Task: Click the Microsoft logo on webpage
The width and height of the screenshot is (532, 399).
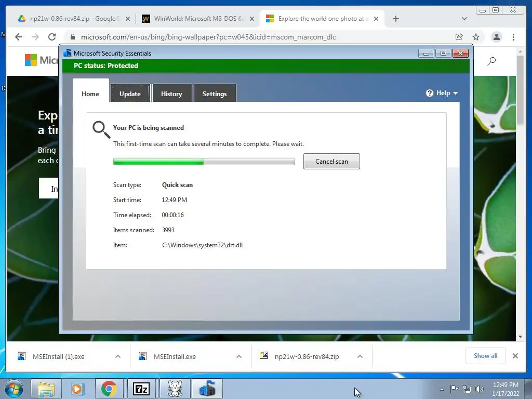Action: pos(42,60)
